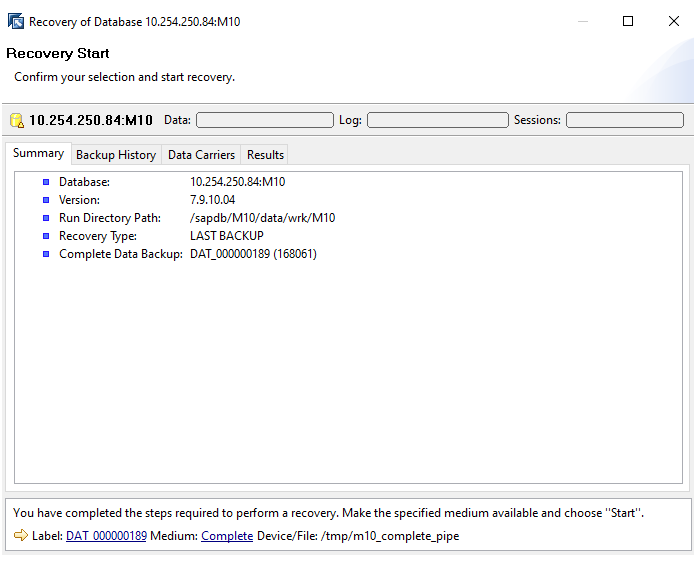
Task: Click the Sessions progress bar
Action: (624, 120)
